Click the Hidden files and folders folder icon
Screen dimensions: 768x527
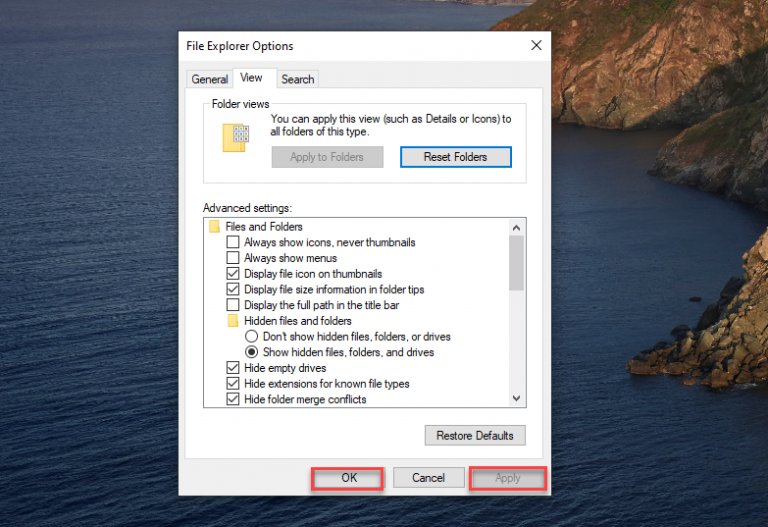pyautogui.click(x=233, y=321)
